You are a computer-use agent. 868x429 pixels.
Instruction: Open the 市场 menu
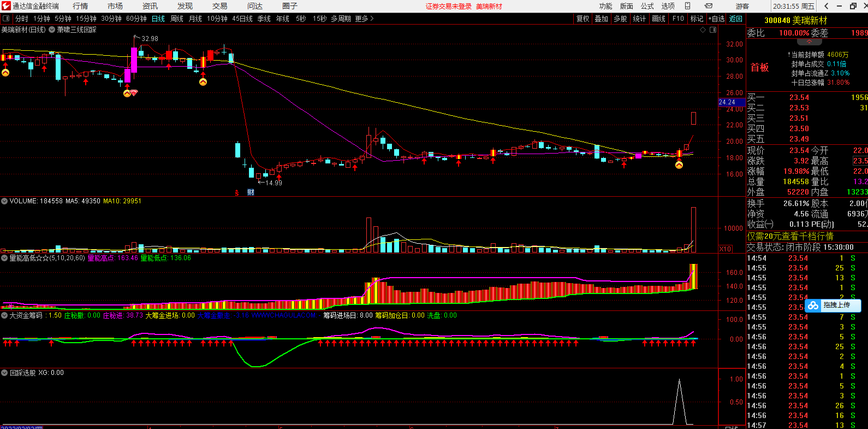click(x=115, y=6)
